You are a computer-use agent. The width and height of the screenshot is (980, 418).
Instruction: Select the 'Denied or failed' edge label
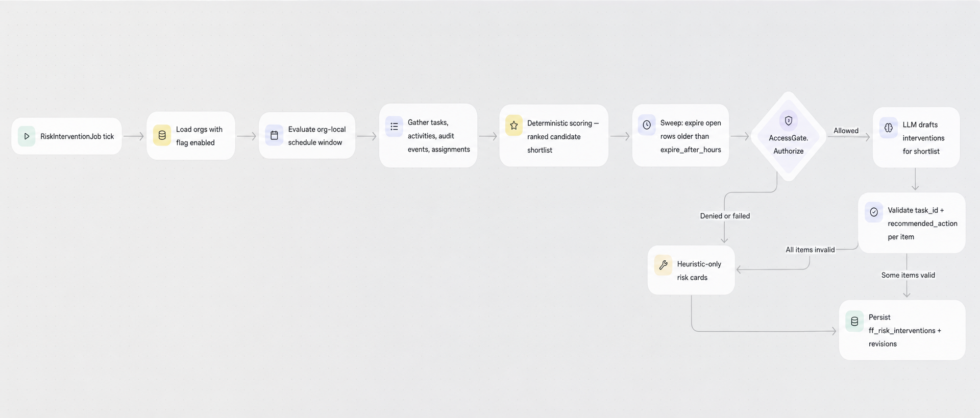click(725, 216)
